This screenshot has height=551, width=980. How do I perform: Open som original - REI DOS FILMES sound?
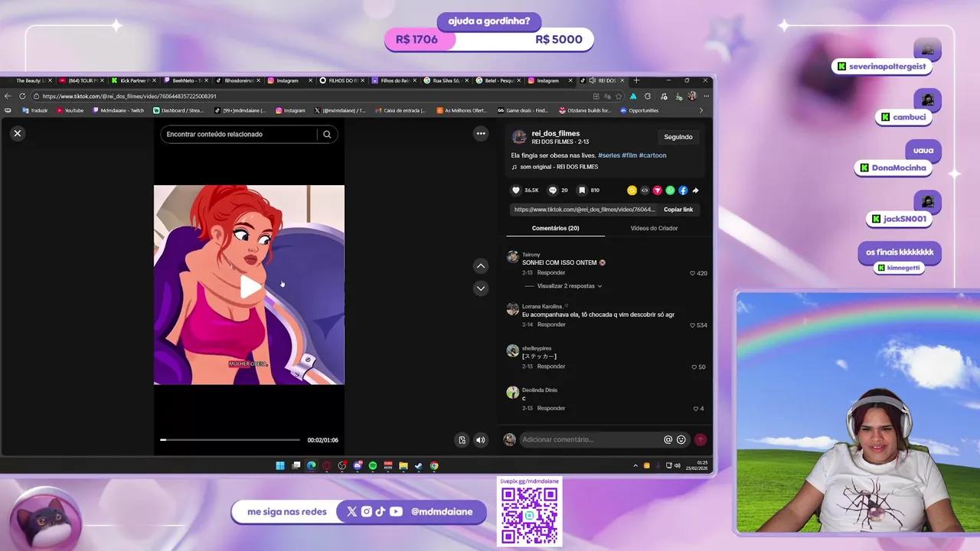(559, 167)
